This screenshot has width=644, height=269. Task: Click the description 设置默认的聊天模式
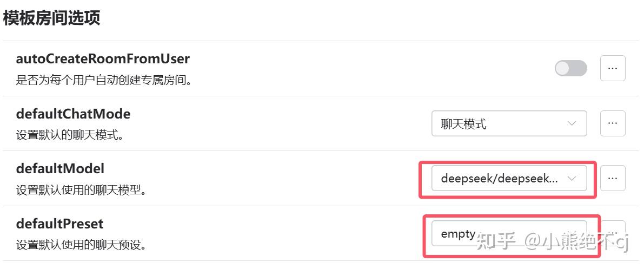[70, 135]
